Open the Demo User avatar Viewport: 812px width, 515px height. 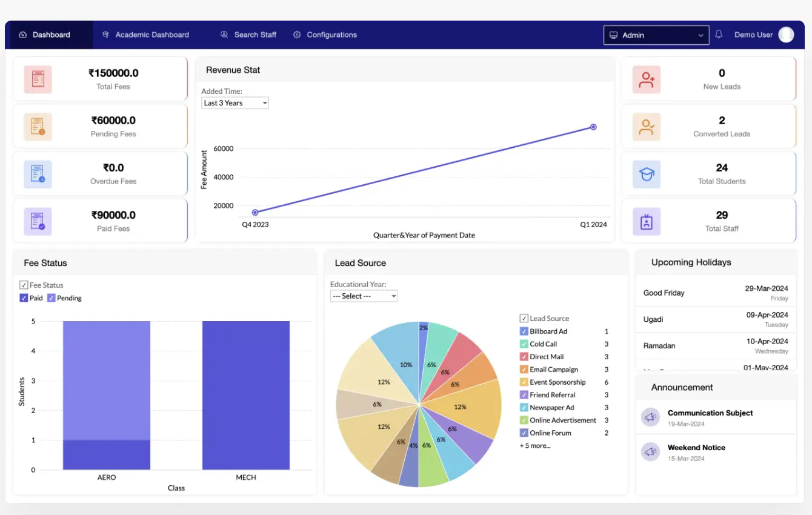786,35
